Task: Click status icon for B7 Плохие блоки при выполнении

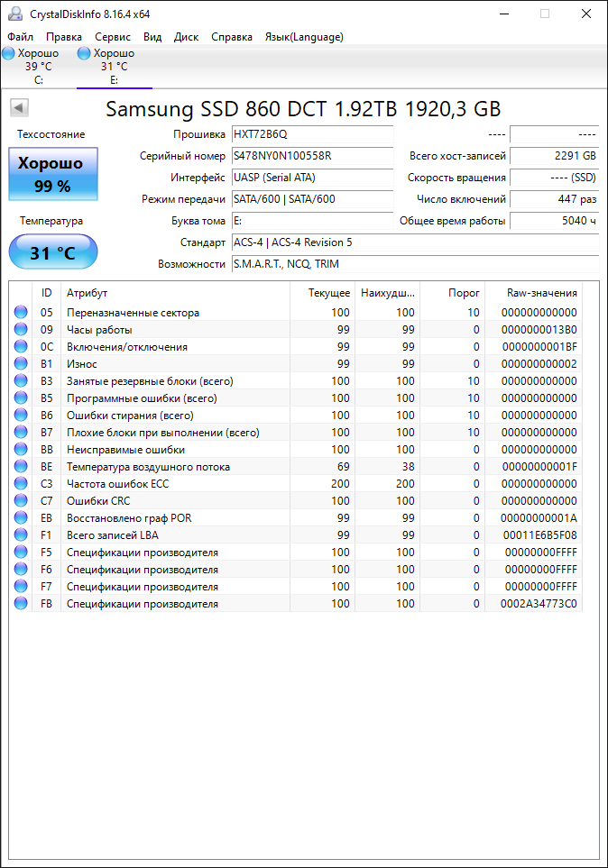Action: [21, 433]
